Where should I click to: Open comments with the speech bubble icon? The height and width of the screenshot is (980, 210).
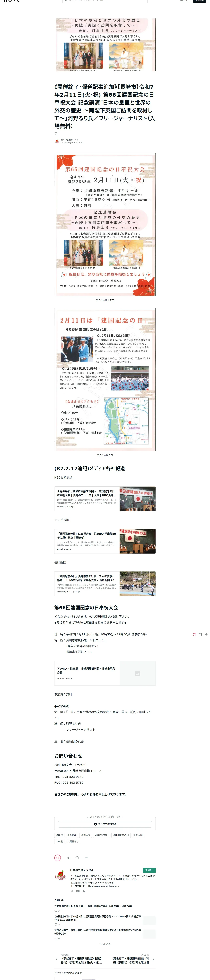(77, 857)
